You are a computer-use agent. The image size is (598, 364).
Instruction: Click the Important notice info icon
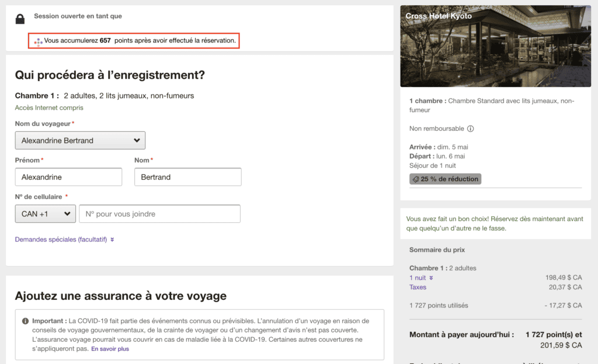point(25,321)
